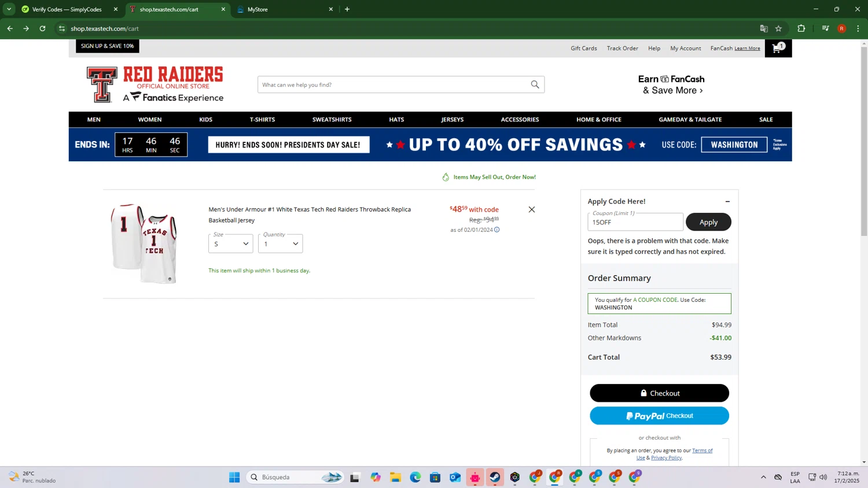Click FanCash Learn More link
Screen dimensions: 868x488
point(747,49)
